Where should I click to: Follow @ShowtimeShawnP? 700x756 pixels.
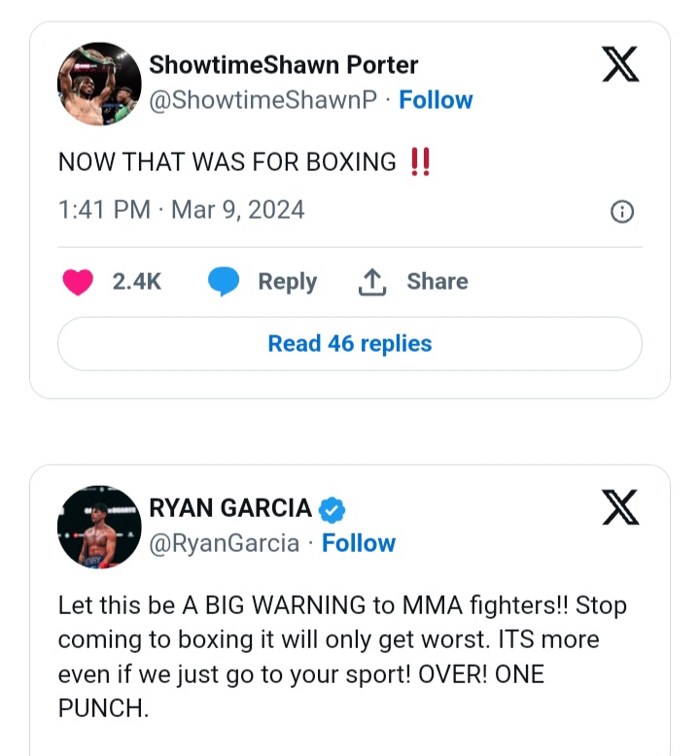point(436,100)
